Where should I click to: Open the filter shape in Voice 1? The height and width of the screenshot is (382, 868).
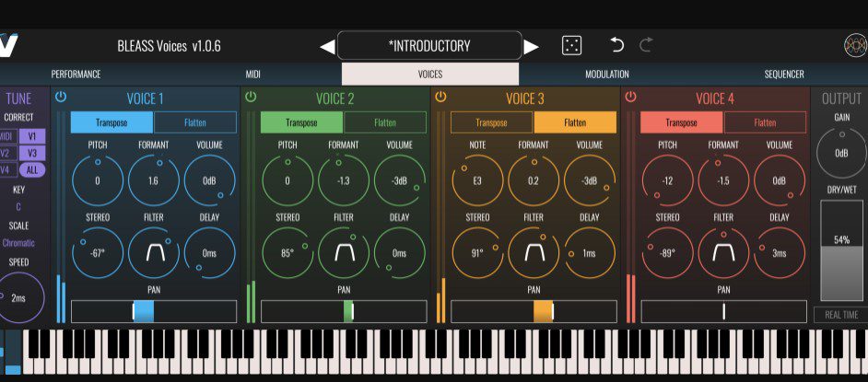pyautogui.click(x=154, y=252)
